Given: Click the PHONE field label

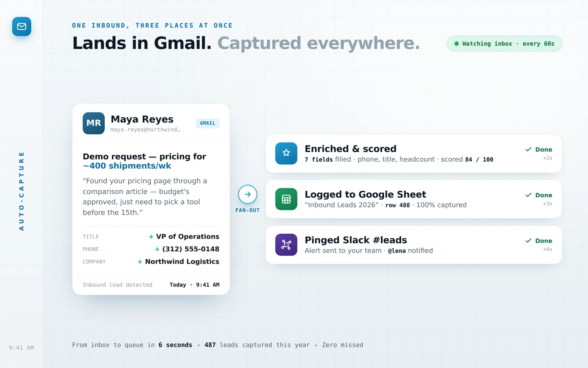Looking at the screenshot, I should point(91,249).
